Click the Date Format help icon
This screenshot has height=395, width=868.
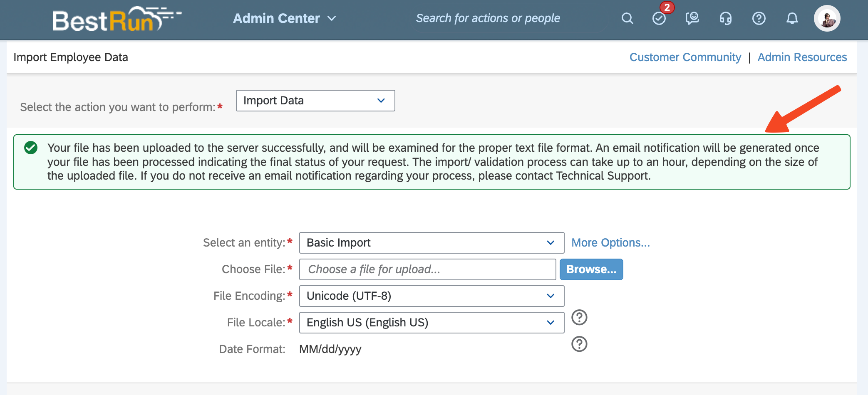(x=579, y=344)
